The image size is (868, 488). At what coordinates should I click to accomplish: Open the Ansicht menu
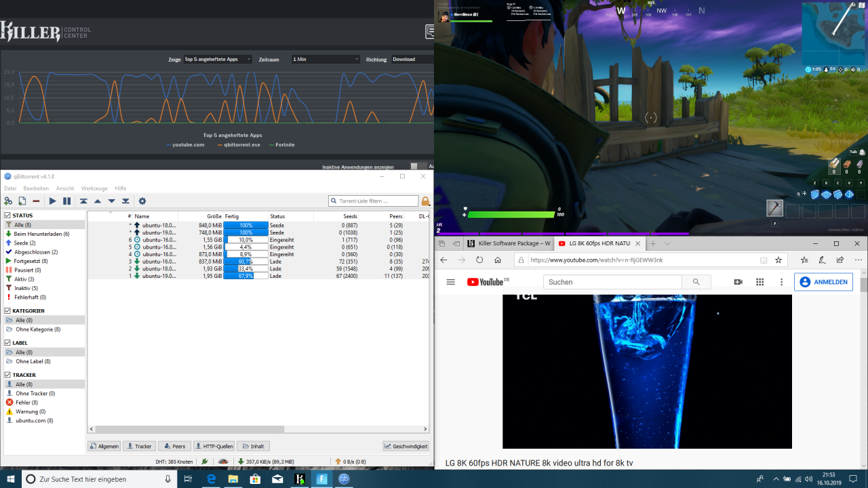coord(65,188)
